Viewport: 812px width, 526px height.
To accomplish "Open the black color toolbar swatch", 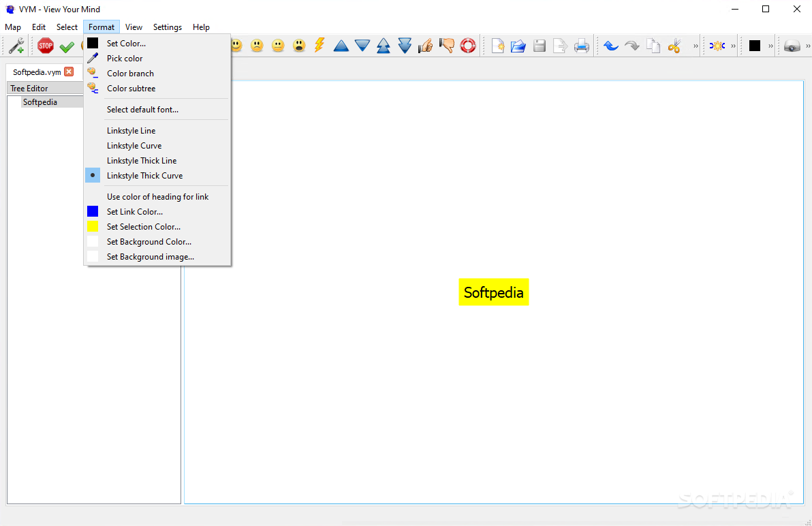I will [755, 46].
